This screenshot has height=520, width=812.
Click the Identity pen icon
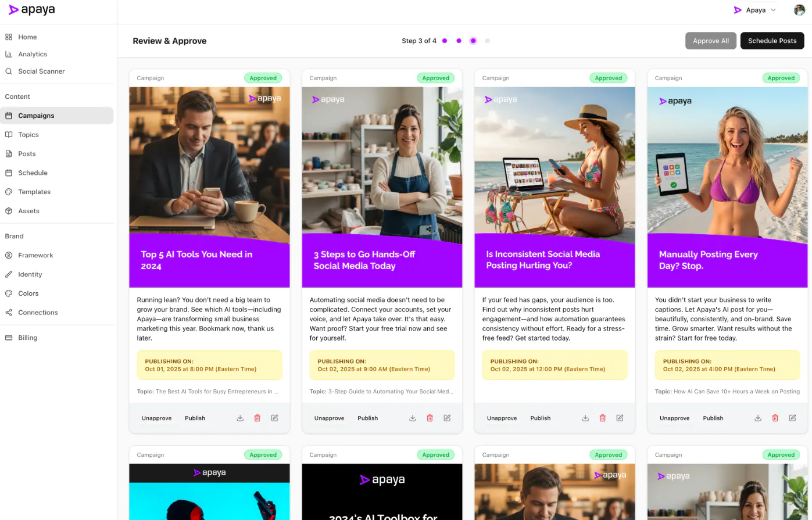tap(9, 274)
